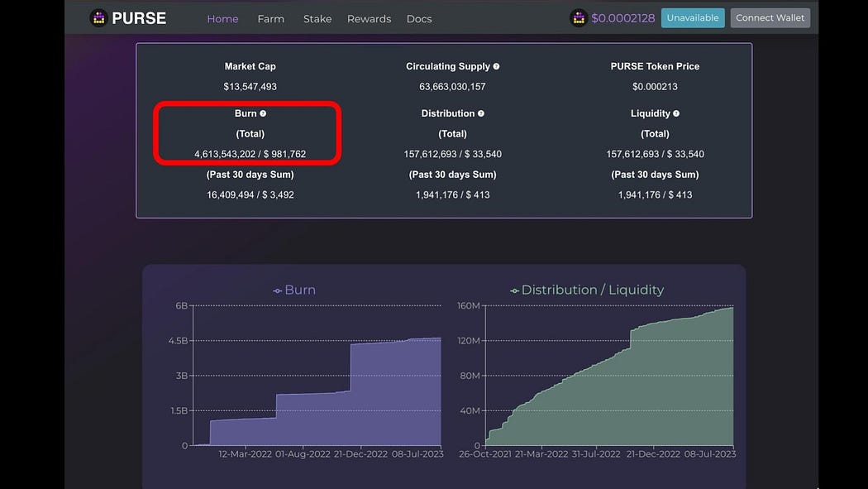Open the Stake page
868x489 pixels.
(x=317, y=18)
